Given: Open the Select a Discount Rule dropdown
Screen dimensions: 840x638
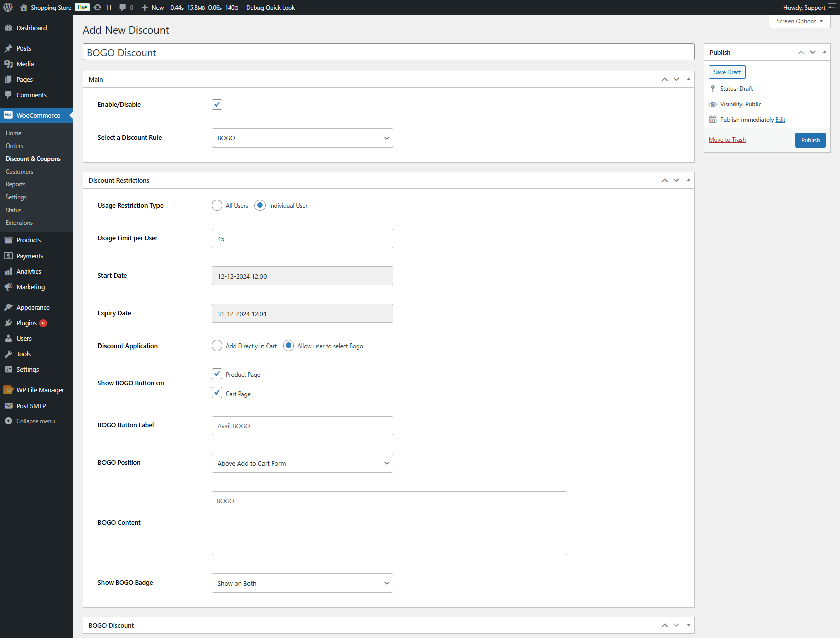Looking at the screenshot, I should [x=302, y=138].
